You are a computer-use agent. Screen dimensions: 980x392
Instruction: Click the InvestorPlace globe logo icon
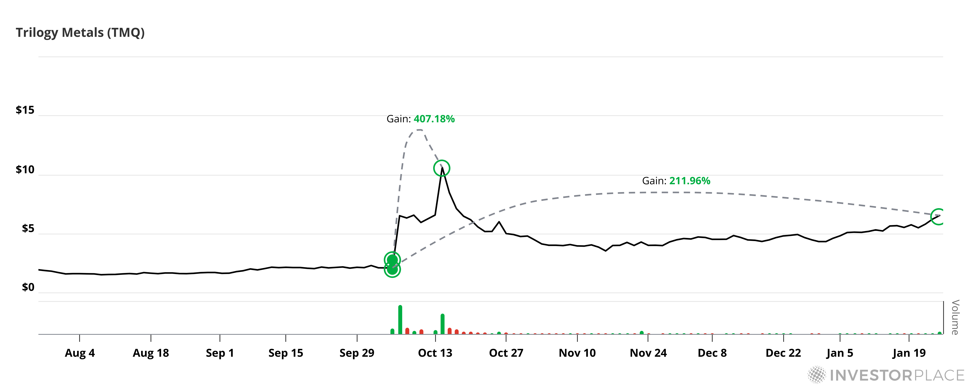816,375
